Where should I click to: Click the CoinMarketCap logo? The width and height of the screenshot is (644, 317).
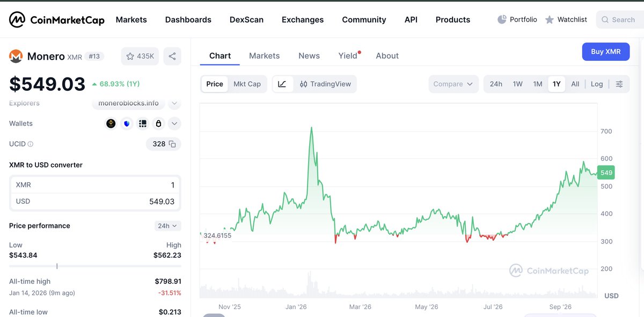tap(56, 20)
